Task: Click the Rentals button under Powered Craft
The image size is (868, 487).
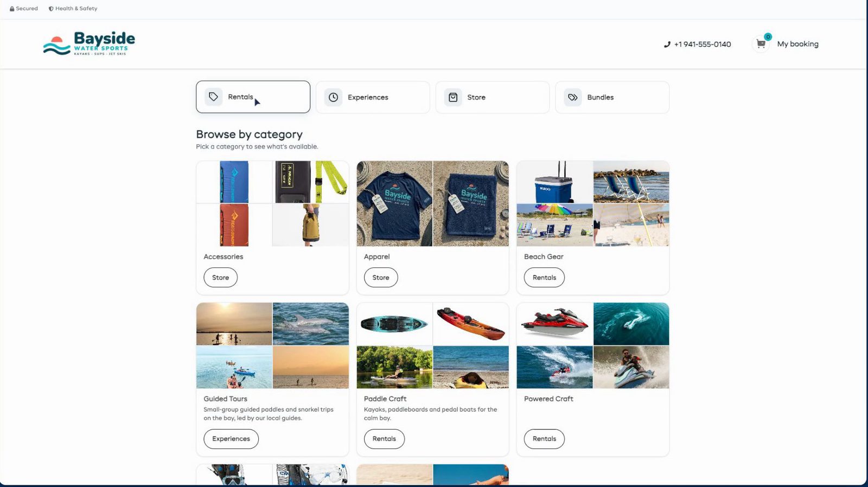Action: tap(544, 439)
